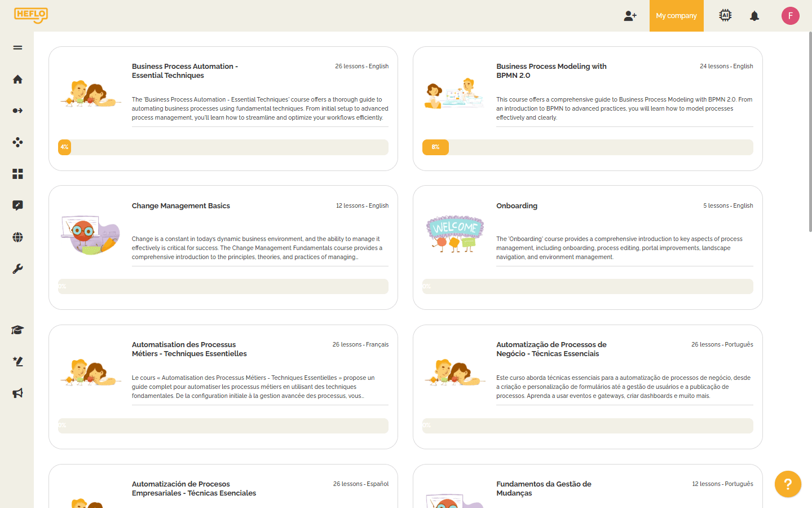Open the four-squares dashboard icon
Screen dimensions: 812x508
click(x=17, y=174)
